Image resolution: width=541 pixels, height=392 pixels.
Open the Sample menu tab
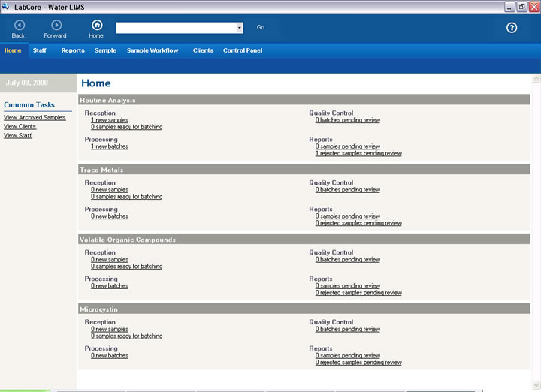tap(105, 50)
